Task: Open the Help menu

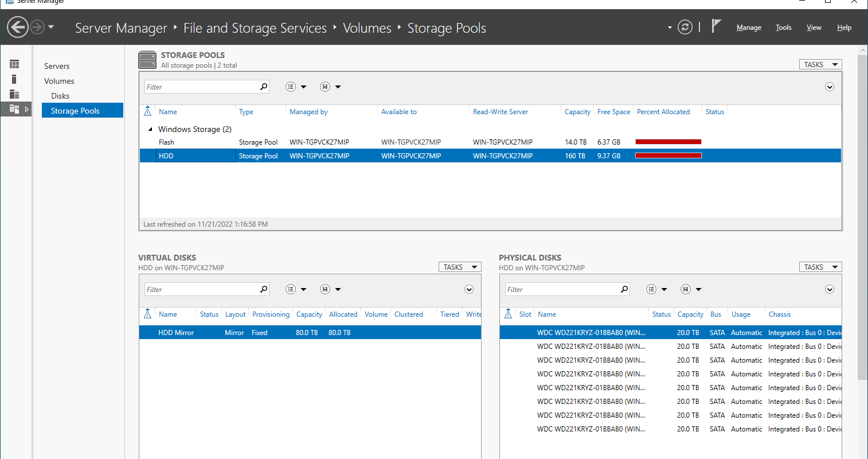Action: point(844,28)
